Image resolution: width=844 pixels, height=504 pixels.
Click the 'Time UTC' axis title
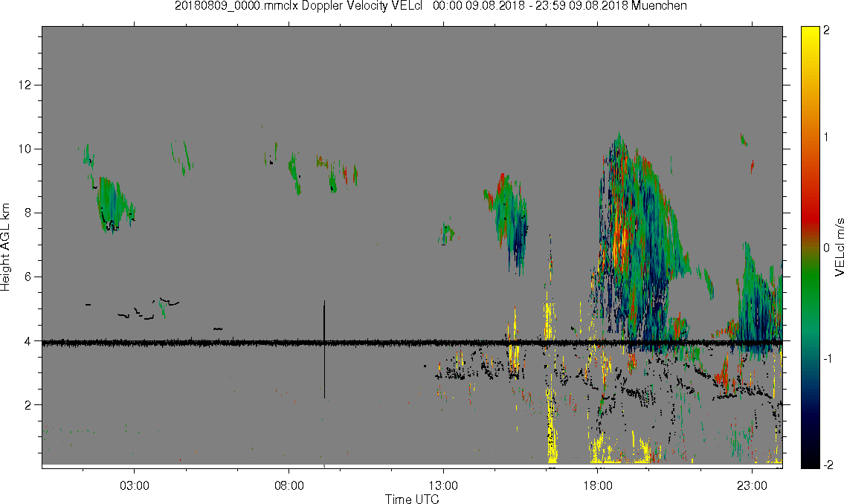coord(412,499)
